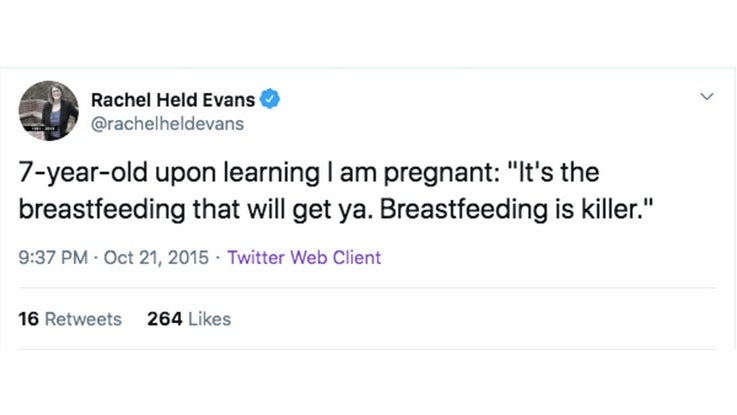Image resolution: width=737 pixels, height=415 pixels.
Task: Click the Oct 21, 2015 date
Action: (156, 258)
